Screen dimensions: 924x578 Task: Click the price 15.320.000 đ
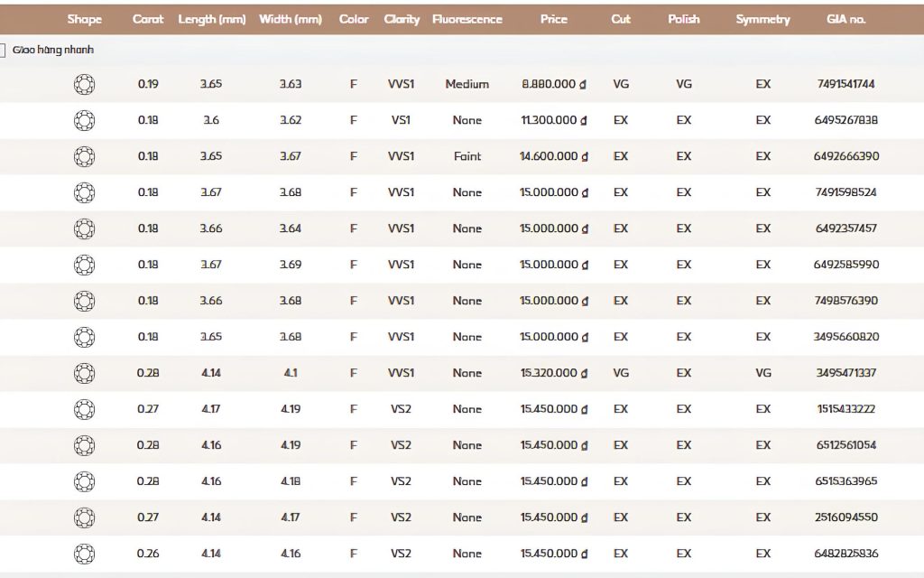click(x=554, y=373)
